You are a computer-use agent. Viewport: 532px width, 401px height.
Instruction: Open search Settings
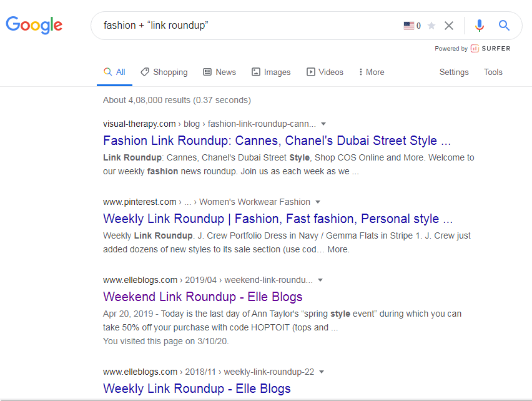point(454,72)
